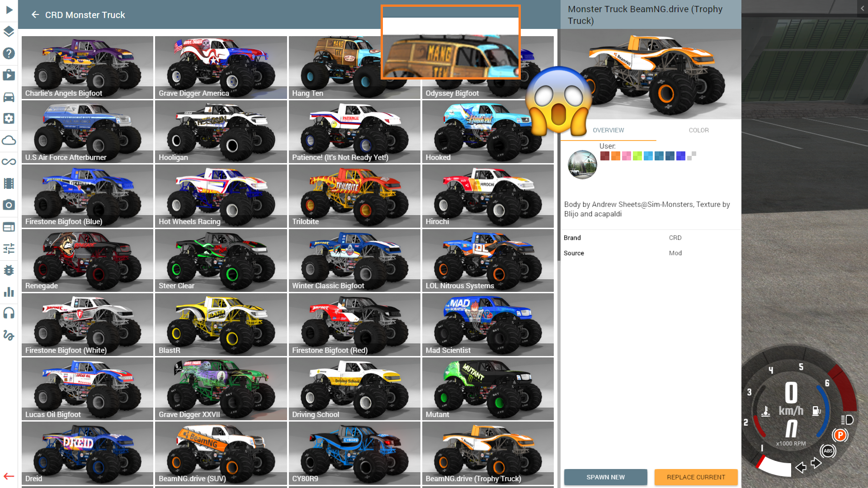
Task: Click the infinity loop sidebar icon
Action: [9, 162]
